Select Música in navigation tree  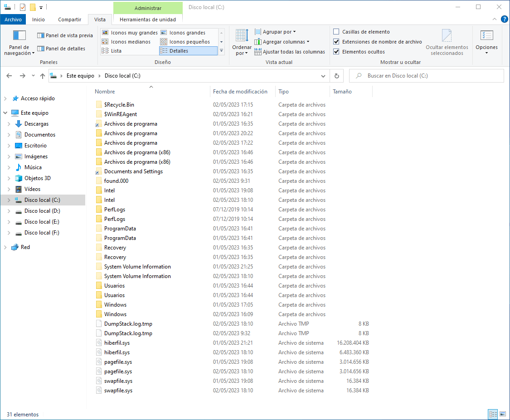click(x=33, y=167)
